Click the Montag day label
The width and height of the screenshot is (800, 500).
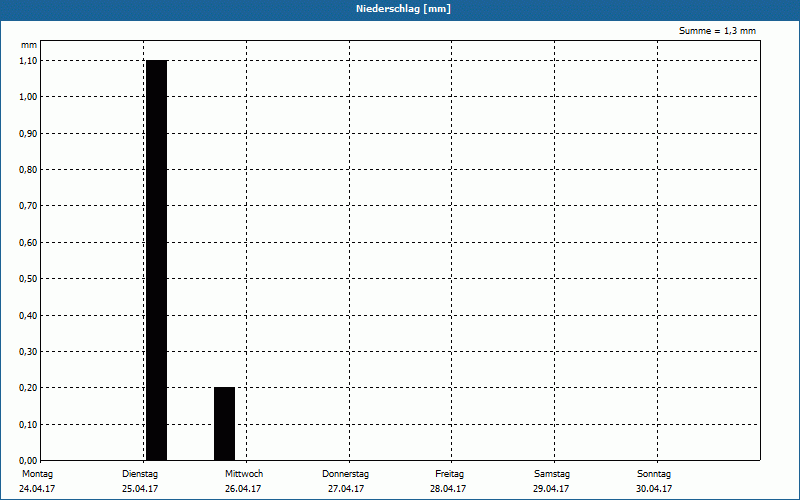[37, 474]
